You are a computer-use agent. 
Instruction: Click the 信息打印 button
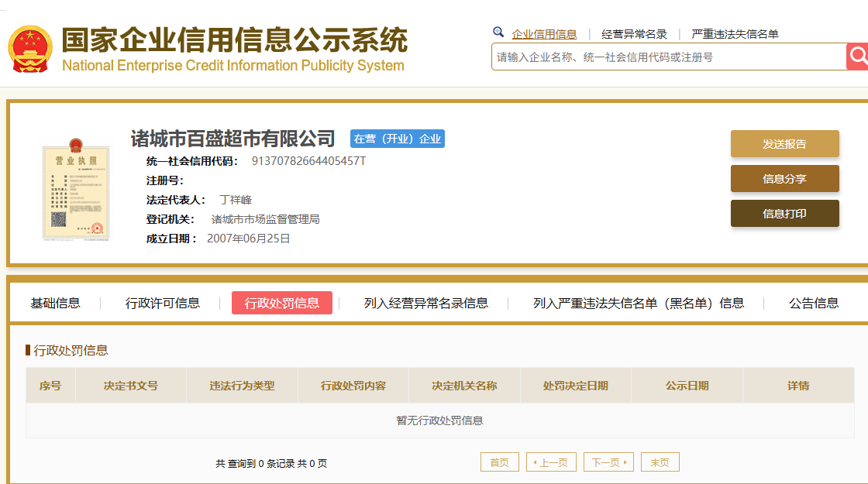click(784, 214)
